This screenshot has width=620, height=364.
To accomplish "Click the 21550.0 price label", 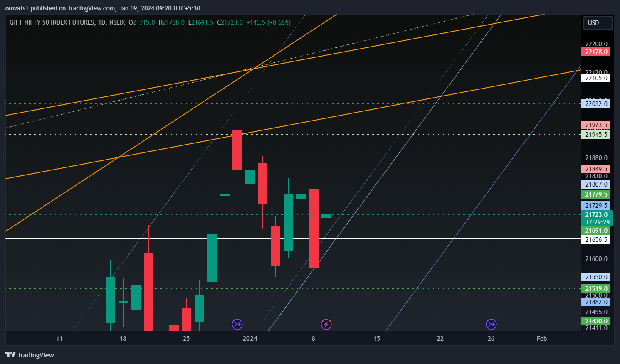I will [596, 277].
